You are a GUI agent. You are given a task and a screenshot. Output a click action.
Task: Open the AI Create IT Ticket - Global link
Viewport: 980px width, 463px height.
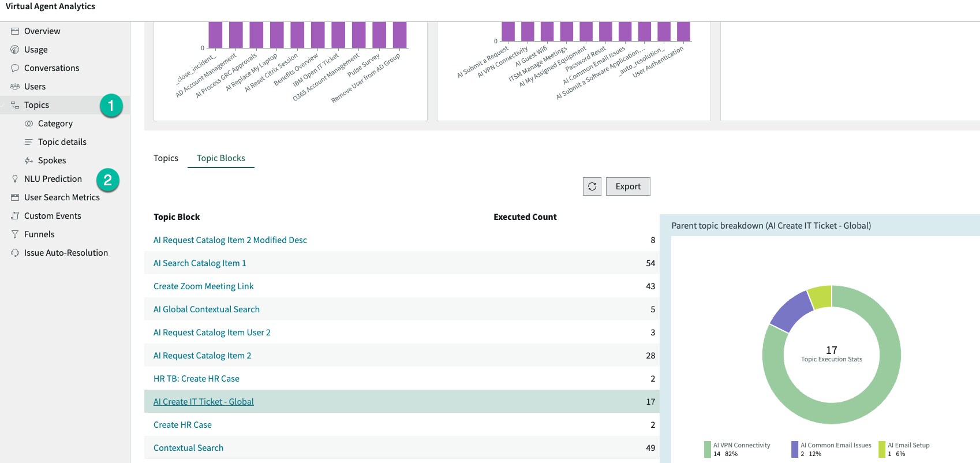[204, 402]
